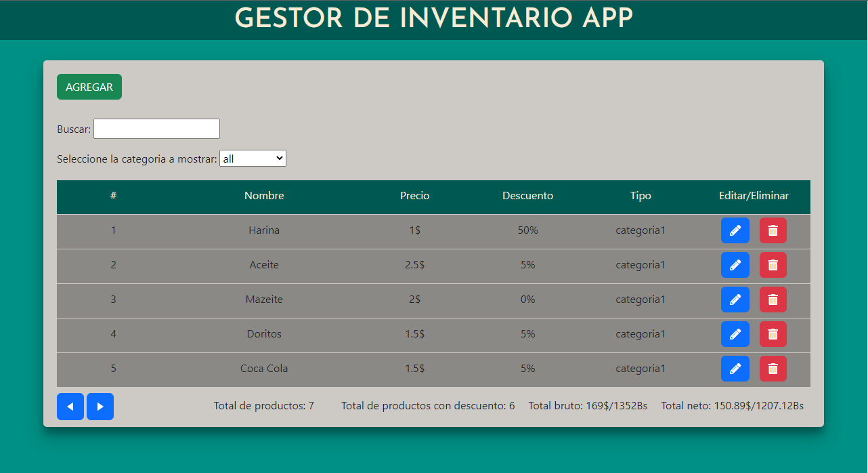Click the edit pencil icon for Harina
The height and width of the screenshot is (473, 868).
[x=735, y=230]
